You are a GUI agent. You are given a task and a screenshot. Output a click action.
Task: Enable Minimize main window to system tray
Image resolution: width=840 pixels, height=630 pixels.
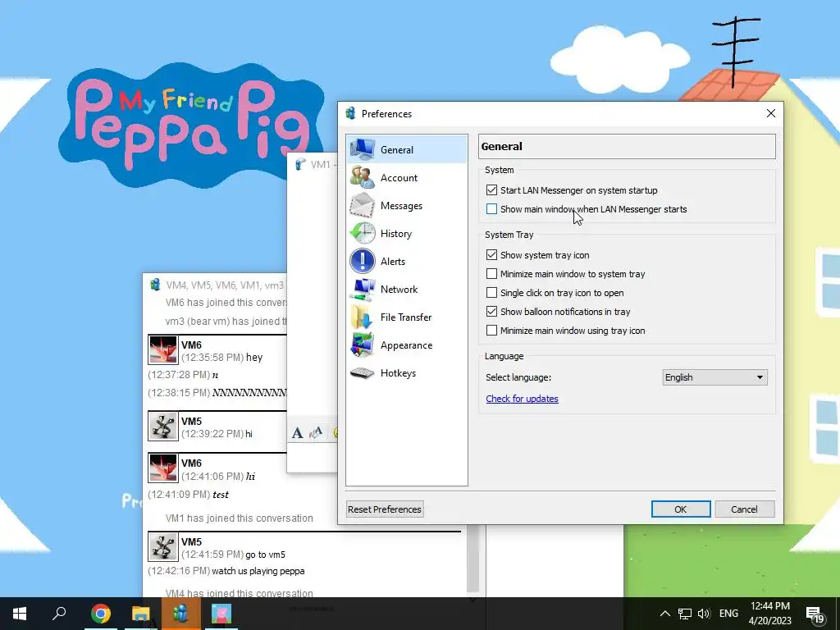(492, 274)
